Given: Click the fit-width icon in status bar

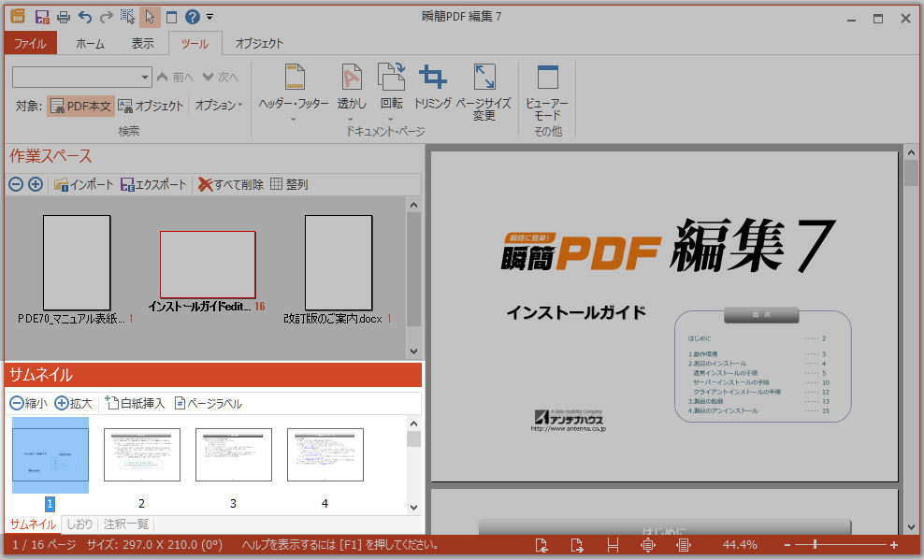Looking at the screenshot, I should (613, 545).
